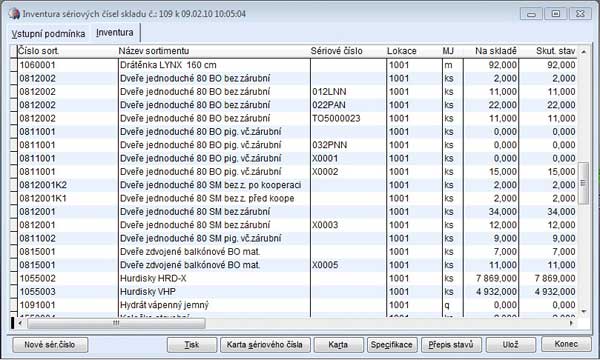
Task: Maximize the Inventura window
Action: point(556,14)
